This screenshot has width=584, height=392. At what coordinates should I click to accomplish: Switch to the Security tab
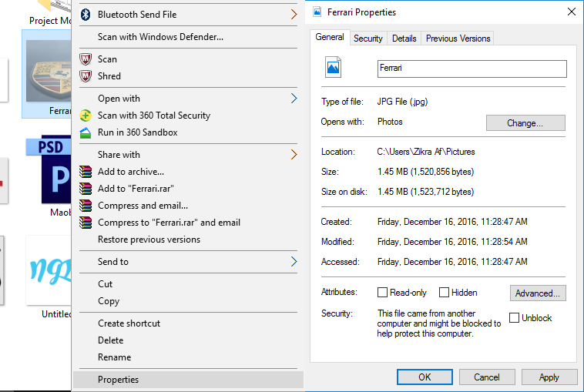(x=368, y=39)
